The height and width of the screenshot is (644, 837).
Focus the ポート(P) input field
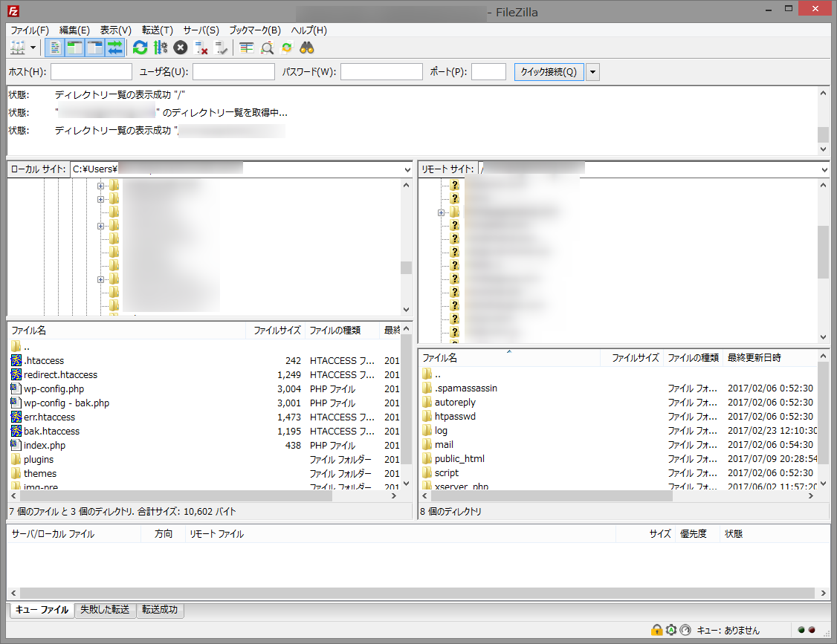click(489, 71)
